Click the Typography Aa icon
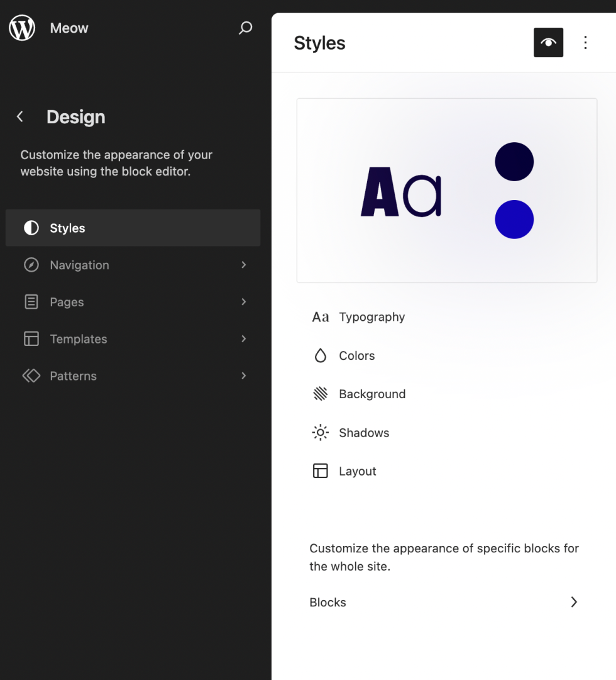The width and height of the screenshot is (616, 680). [x=321, y=317]
